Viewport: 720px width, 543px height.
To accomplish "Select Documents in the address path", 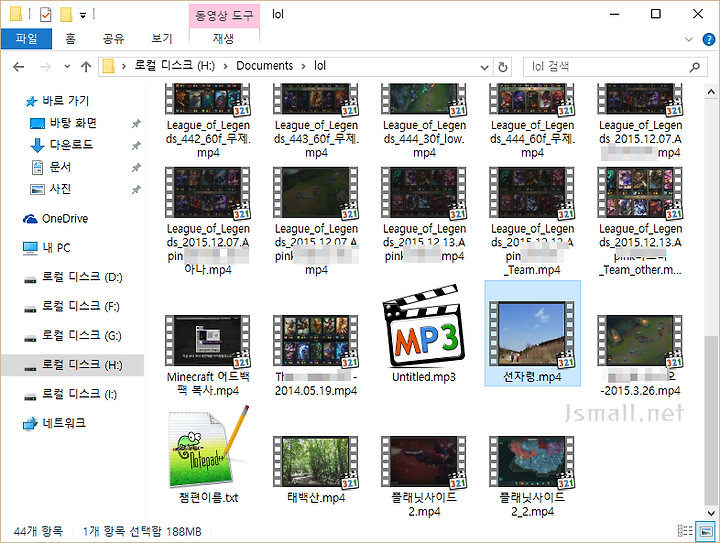I will tap(264, 66).
